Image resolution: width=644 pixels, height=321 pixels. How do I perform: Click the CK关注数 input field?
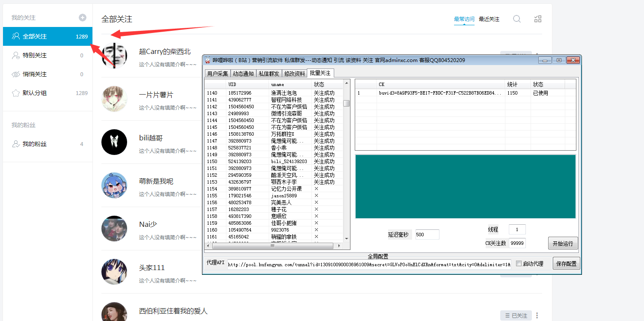516,243
